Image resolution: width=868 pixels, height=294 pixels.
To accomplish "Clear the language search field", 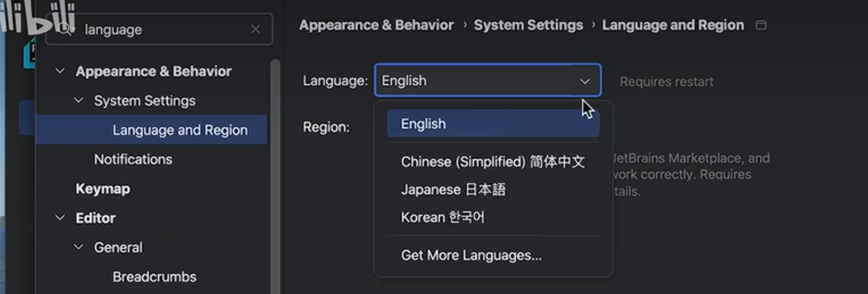I will [255, 29].
